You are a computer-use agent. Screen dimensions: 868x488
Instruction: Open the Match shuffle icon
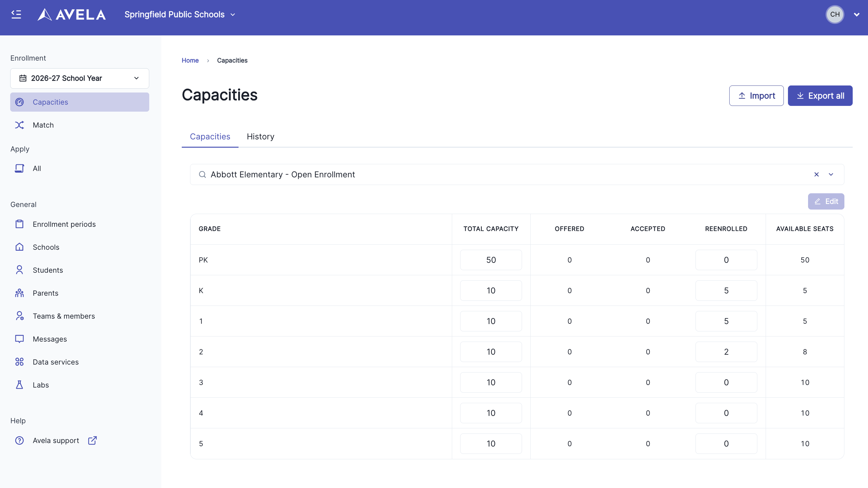19,125
